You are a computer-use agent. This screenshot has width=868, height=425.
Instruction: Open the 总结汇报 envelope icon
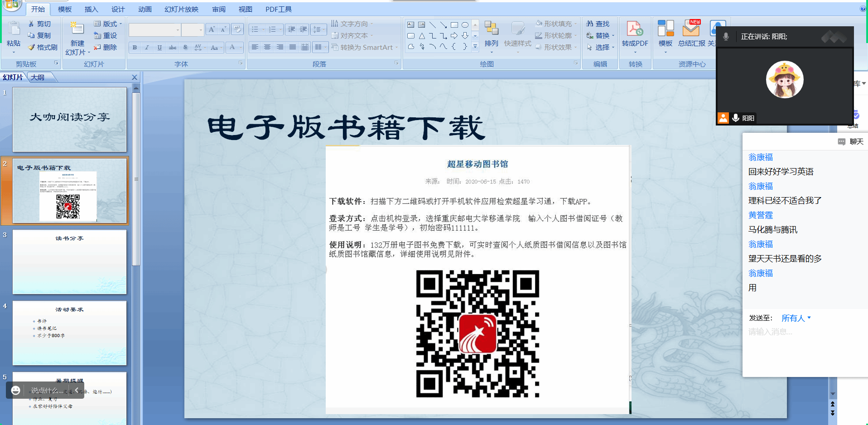691,29
